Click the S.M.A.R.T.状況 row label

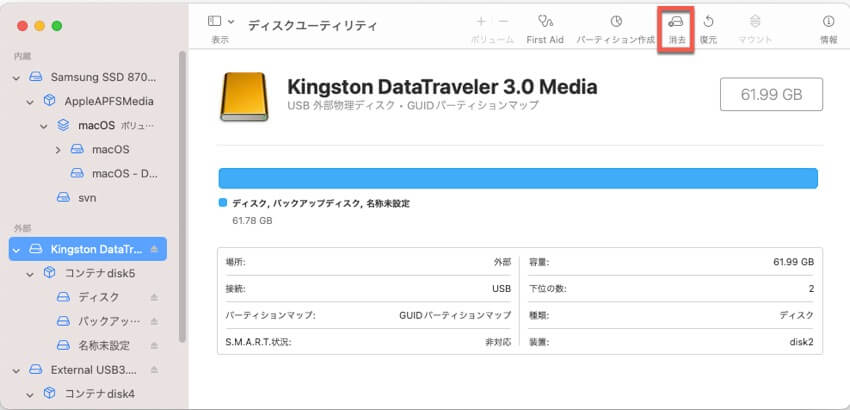point(259,343)
